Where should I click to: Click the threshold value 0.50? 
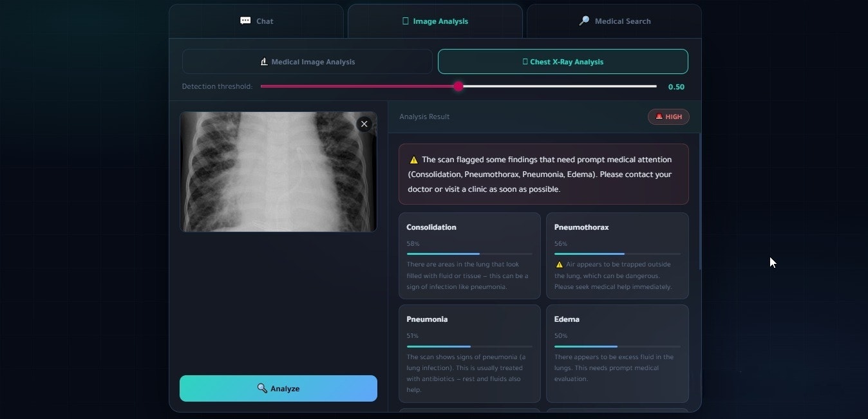[676, 87]
